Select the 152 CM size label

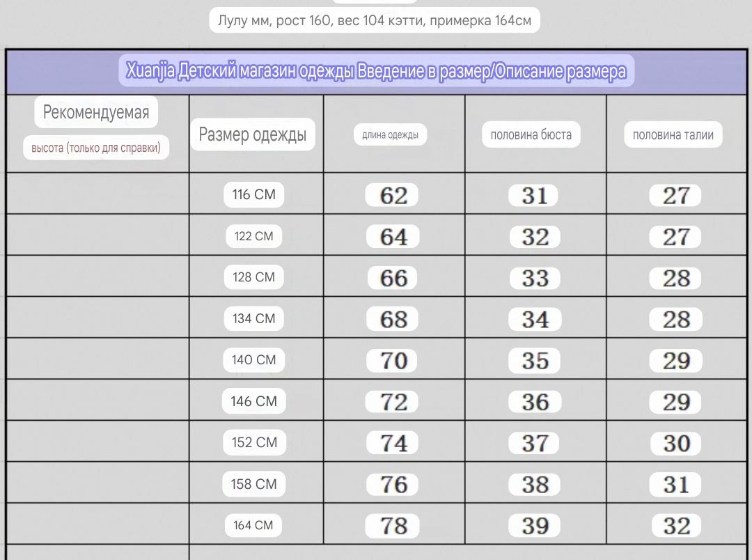point(254,442)
